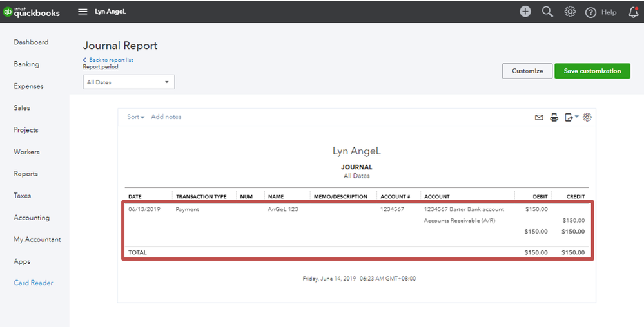Click the MEMO/DESCRIPTION column header
This screenshot has width=644, height=327.
coord(340,196)
